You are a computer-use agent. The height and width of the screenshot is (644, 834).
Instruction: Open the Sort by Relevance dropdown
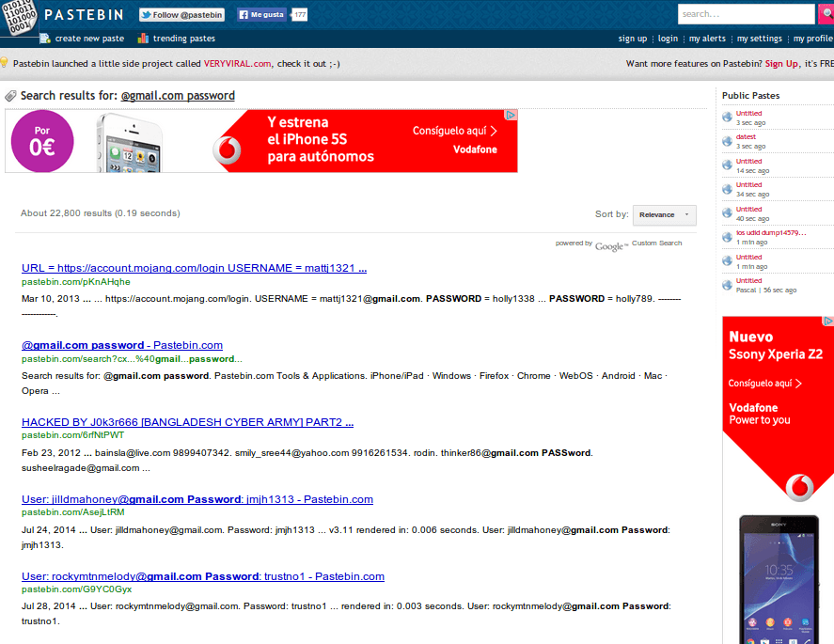coord(664,214)
